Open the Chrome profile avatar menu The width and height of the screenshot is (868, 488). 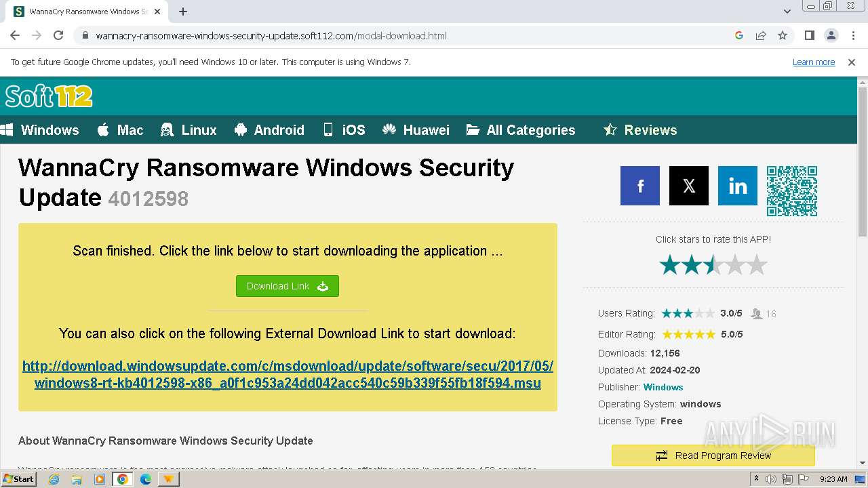pyautogui.click(x=831, y=35)
